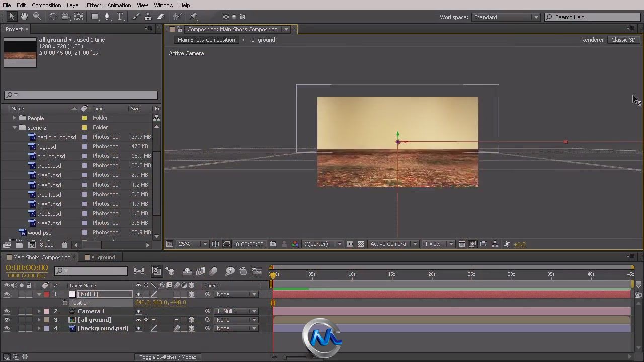Delete selected project item with the trash icon
The image size is (644, 362).
point(64,245)
